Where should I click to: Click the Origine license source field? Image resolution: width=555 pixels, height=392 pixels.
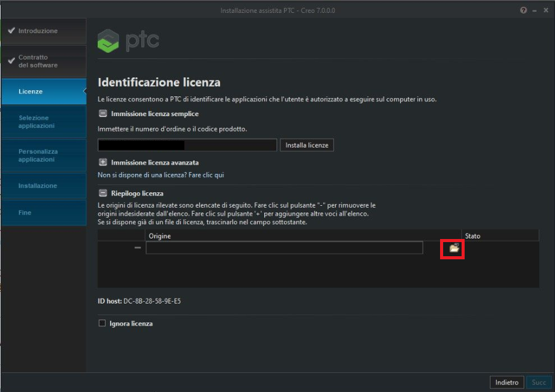284,248
